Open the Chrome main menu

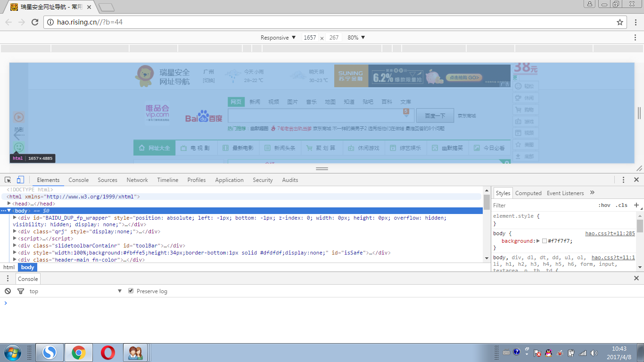click(636, 22)
